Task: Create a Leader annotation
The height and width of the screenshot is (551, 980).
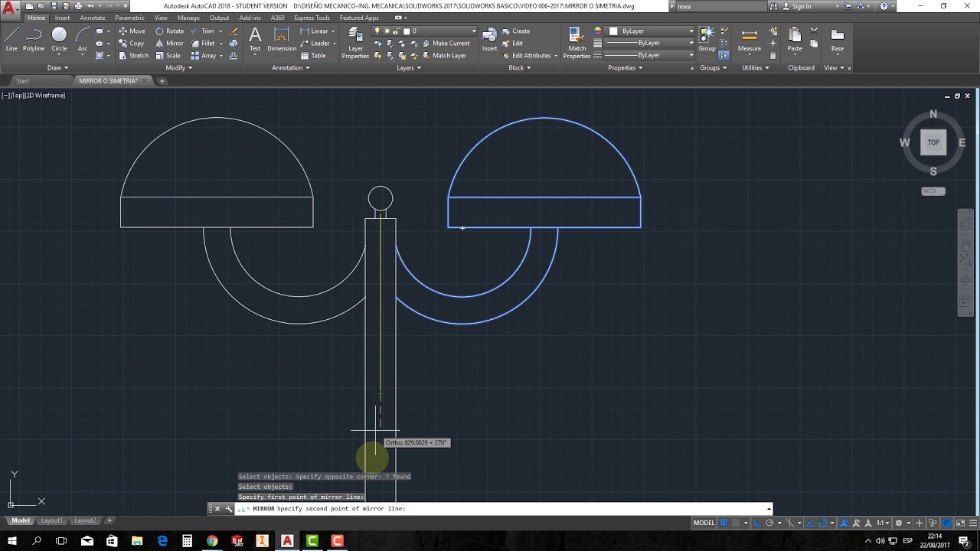Action: 315,44
